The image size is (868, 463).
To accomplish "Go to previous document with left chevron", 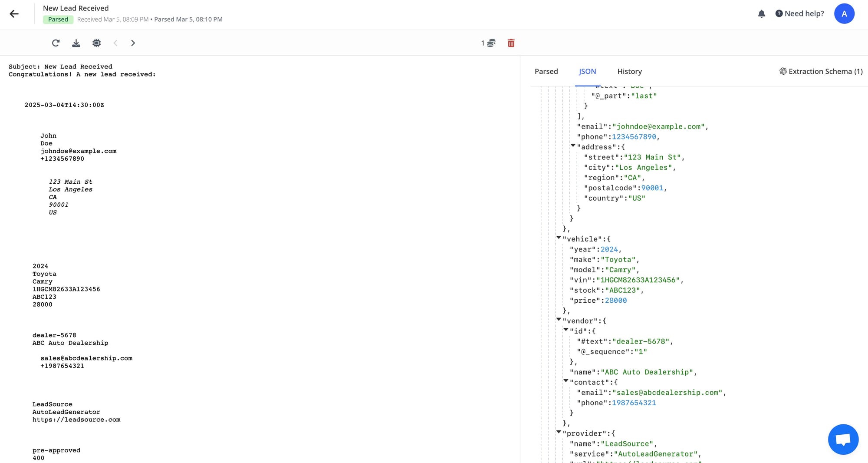I will [x=115, y=43].
